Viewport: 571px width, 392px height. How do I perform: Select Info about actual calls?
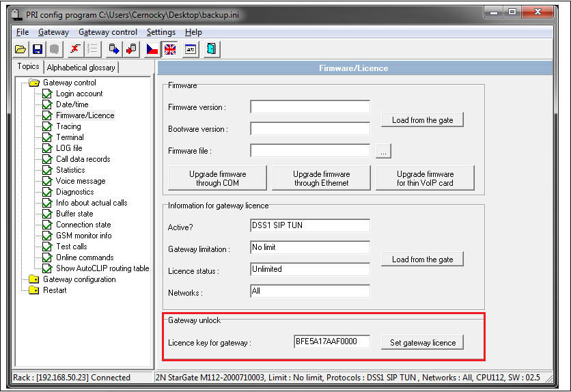tap(92, 203)
